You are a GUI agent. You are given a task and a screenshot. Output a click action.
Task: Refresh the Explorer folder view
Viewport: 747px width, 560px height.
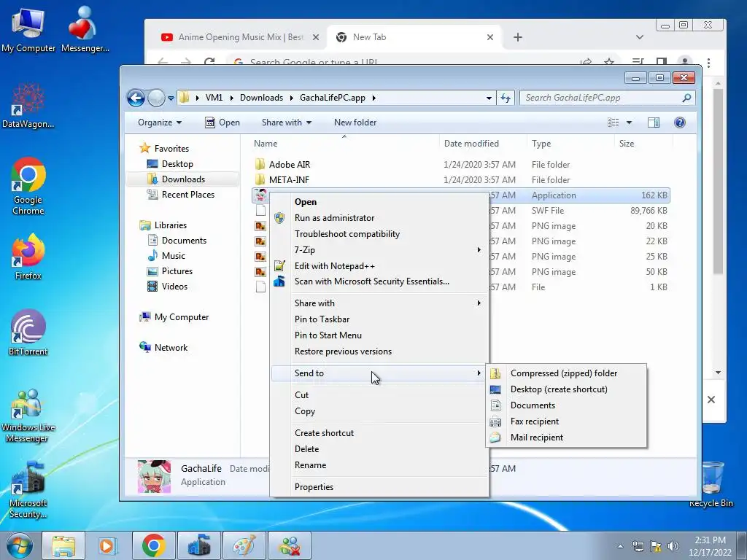[506, 98]
